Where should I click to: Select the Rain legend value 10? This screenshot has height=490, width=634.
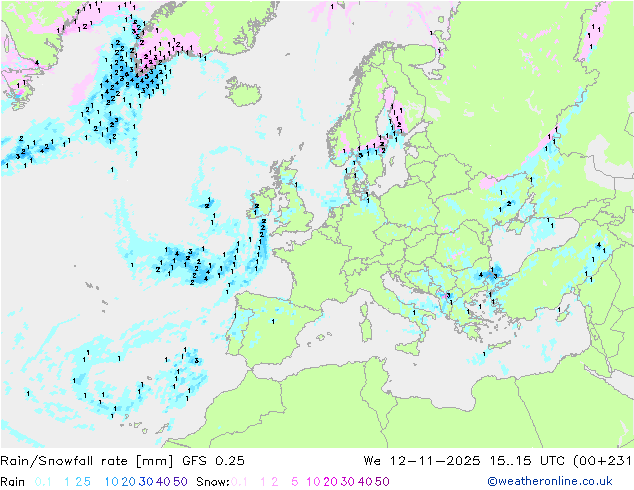[112, 482]
